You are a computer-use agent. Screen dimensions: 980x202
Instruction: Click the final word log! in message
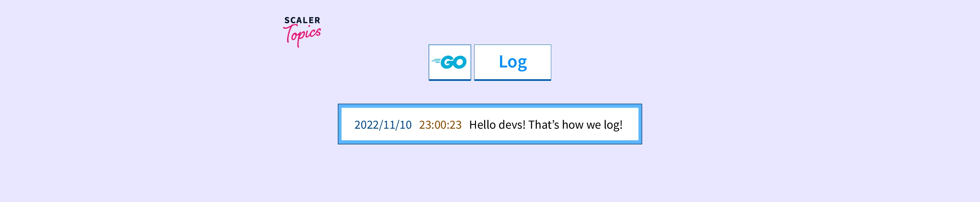(613, 125)
